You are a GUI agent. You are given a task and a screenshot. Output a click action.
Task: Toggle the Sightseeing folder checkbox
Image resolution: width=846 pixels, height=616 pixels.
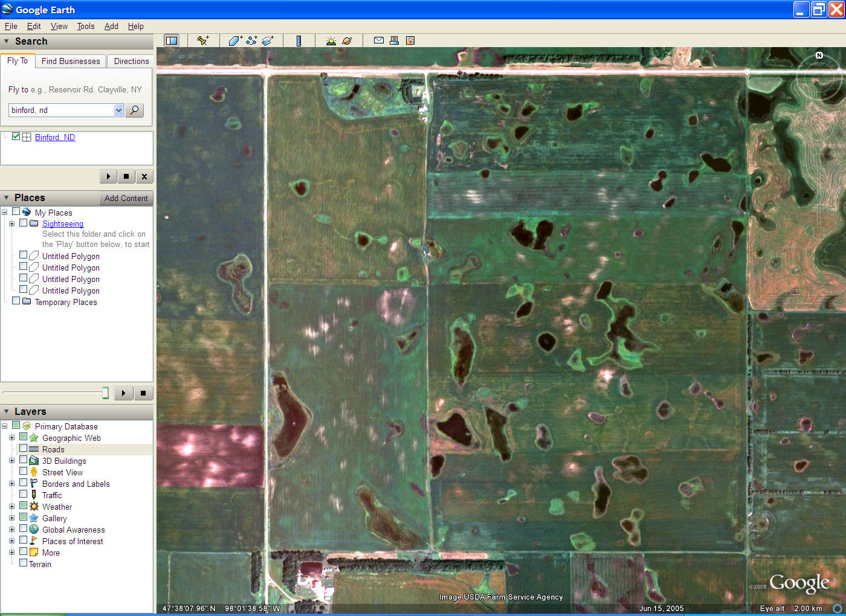(x=23, y=223)
